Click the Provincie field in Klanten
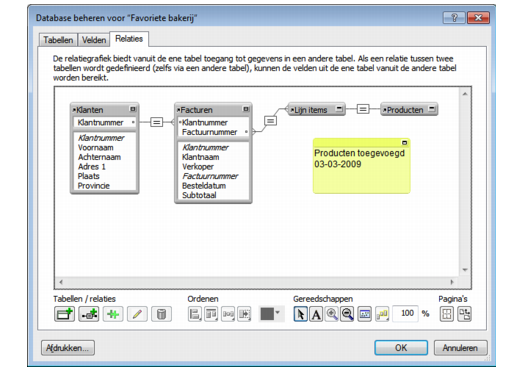This screenshot has height=389, width=520. (x=94, y=186)
